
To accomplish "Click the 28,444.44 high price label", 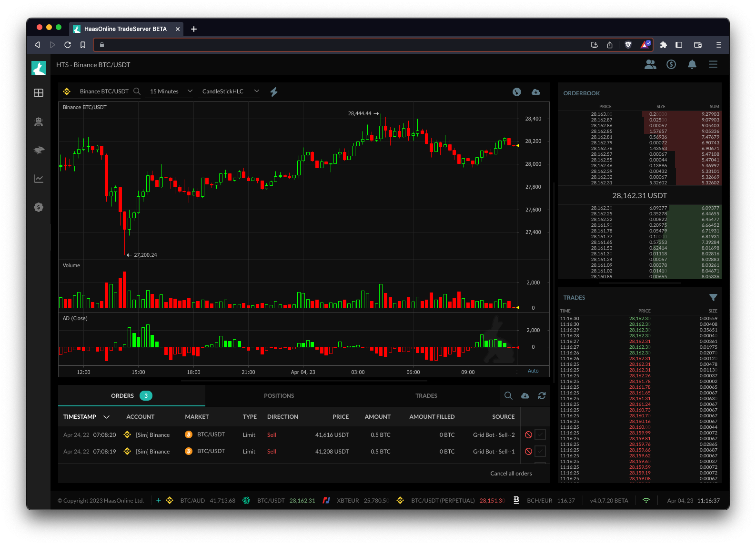I will (x=360, y=113).
